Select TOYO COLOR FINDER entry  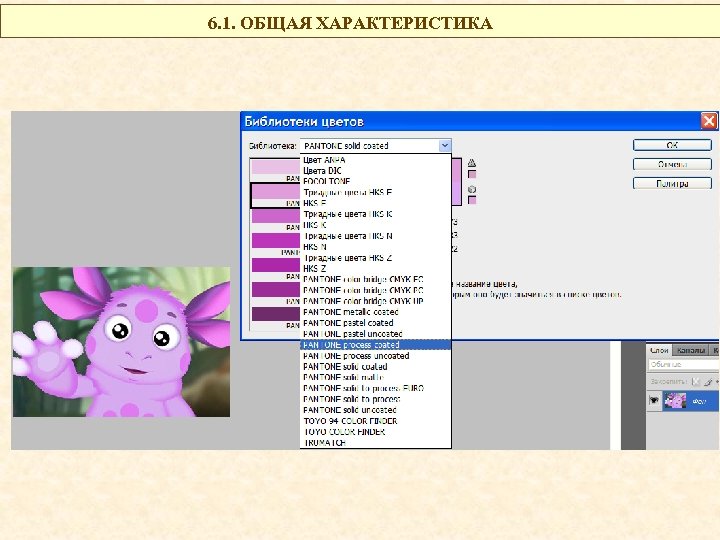click(376, 432)
